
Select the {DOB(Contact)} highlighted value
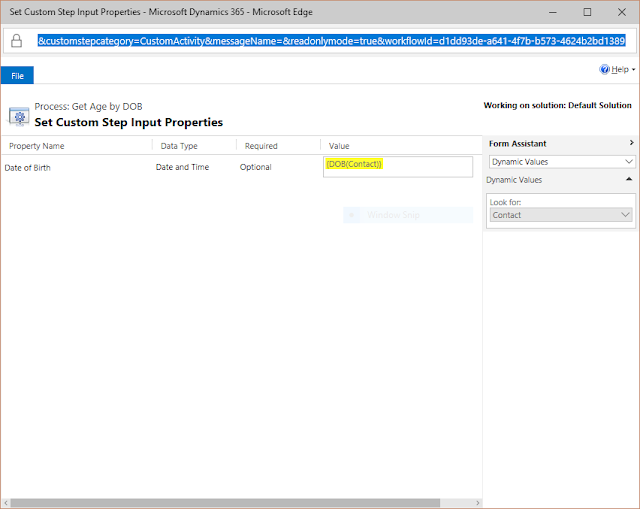(354, 164)
